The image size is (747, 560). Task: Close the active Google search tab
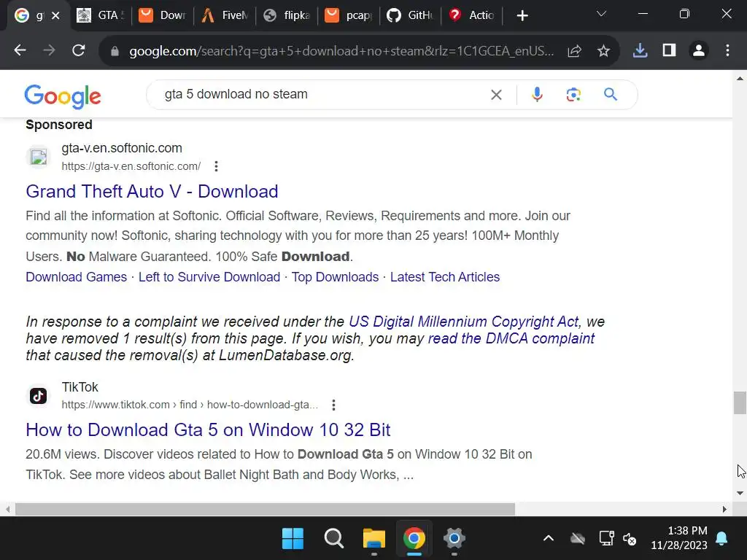tap(55, 16)
